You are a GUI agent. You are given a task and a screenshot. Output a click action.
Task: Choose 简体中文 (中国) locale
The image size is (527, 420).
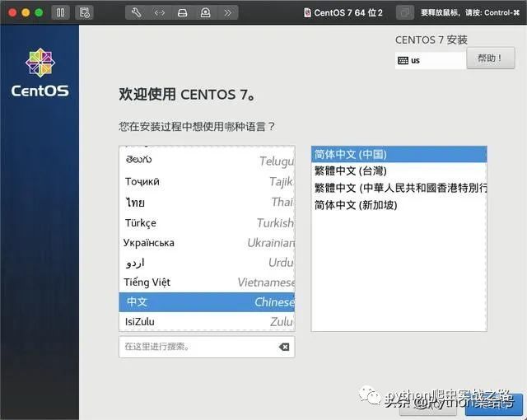[x=399, y=154]
